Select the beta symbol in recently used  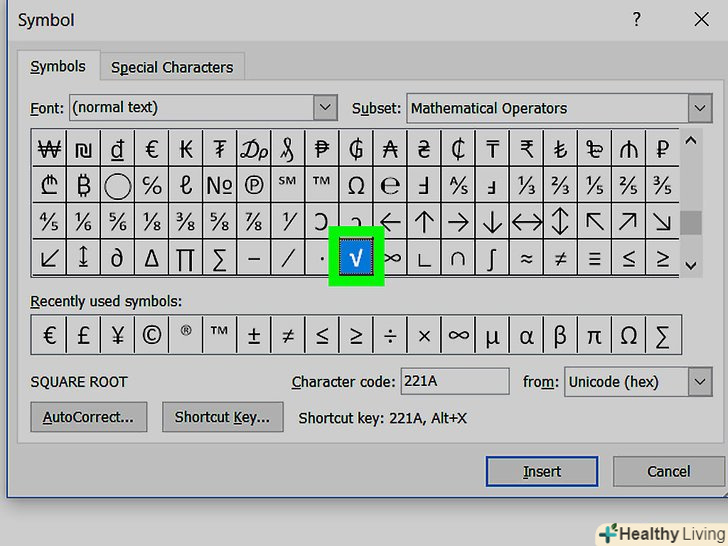[x=560, y=335]
